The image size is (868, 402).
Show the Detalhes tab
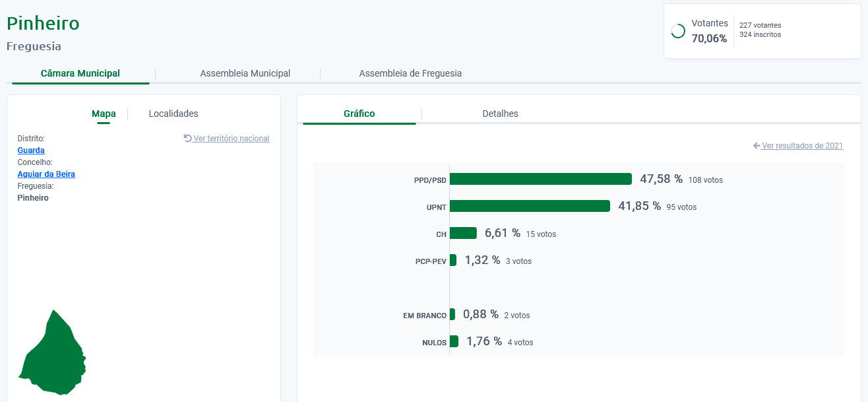click(500, 114)
